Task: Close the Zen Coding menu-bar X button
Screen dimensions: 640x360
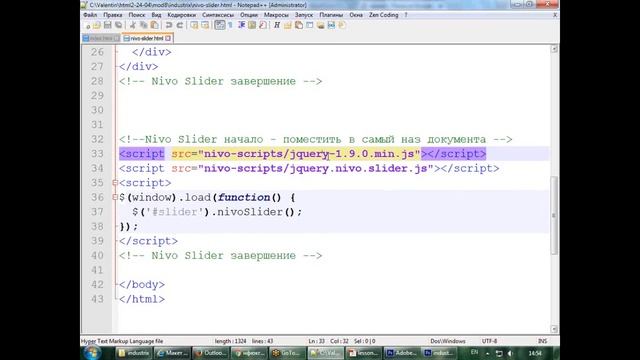Action: pos(555,15)
